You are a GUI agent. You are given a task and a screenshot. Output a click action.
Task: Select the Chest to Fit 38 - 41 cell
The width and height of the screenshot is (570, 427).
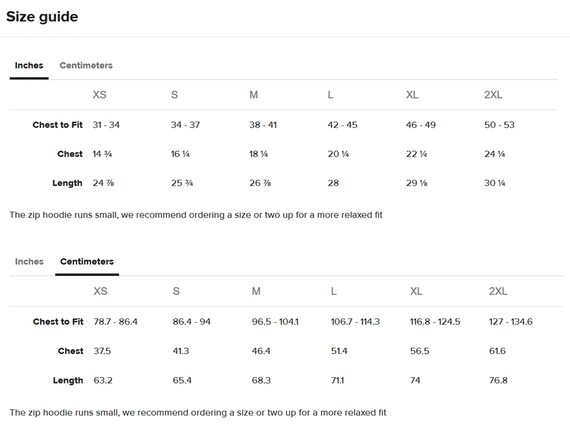point(263,125)
